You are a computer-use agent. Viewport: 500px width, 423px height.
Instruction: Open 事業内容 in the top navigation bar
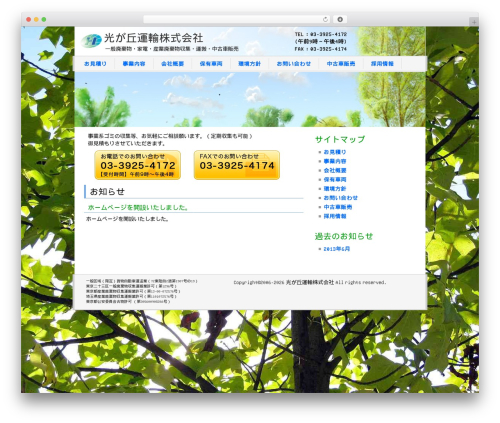pos(134,64)
